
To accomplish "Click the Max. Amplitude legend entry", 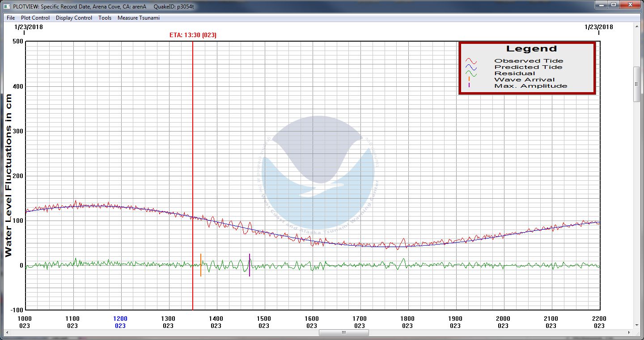I will (x=530, y=86).
